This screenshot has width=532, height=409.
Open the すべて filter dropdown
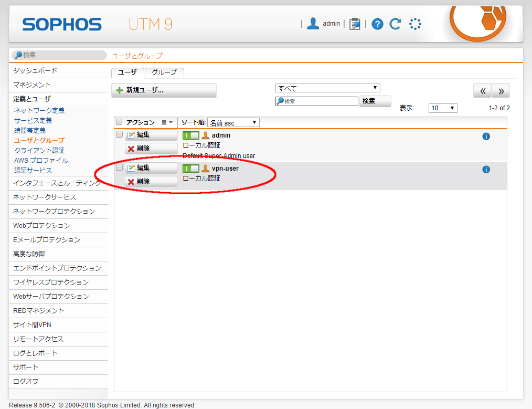click(x=327, y=88)
